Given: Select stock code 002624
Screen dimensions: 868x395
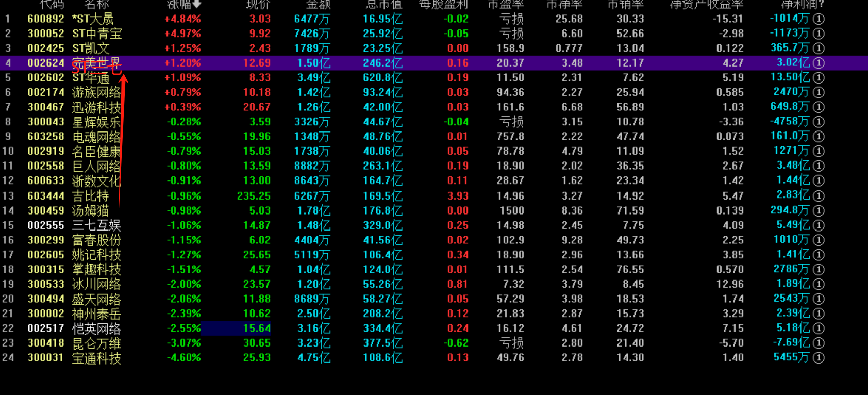Looking at the screenshot, I should 46,63.
